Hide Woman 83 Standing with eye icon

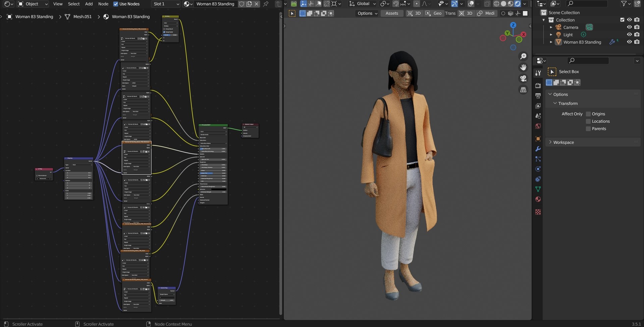629,42
